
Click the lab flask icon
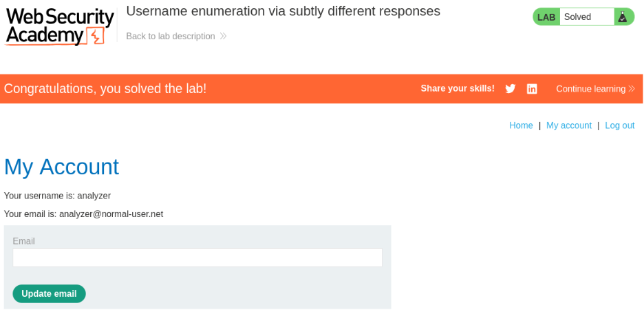click(x=623, y=17)
